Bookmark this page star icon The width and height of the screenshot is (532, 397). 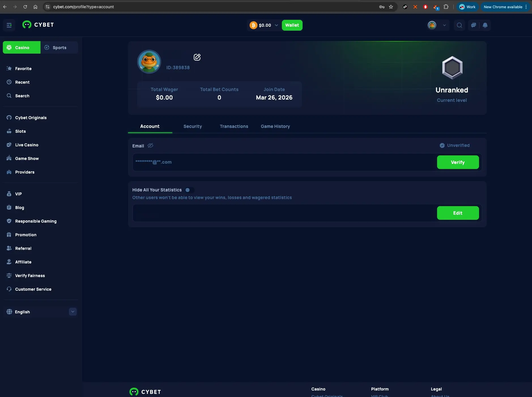click(x=391, y=7)
